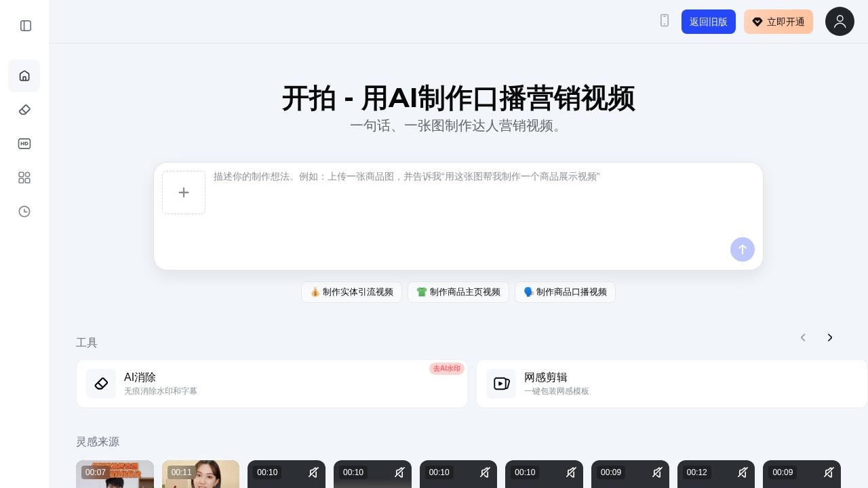View history via the clock icon
This screenshot has width=868, height=488.
24,211
